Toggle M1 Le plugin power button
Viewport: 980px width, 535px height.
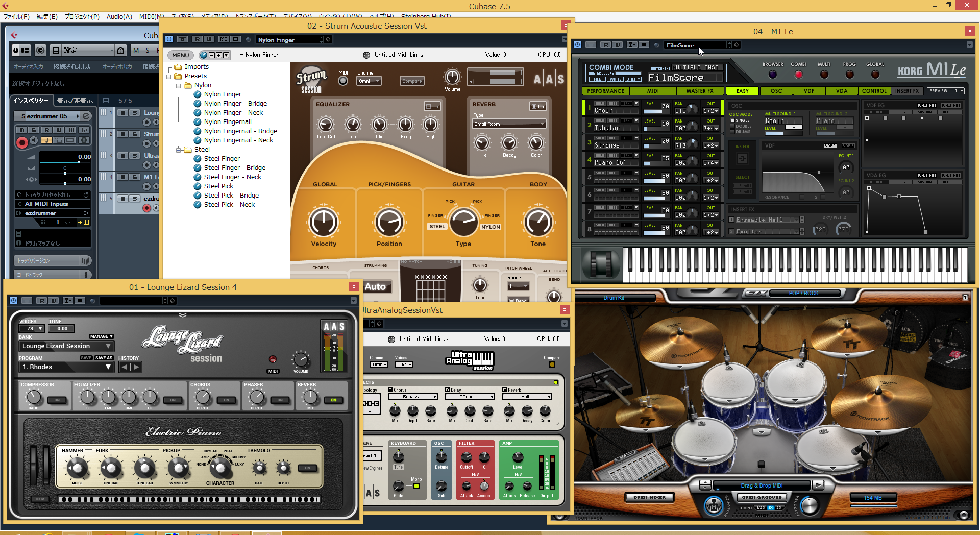(x=577, y=45)
